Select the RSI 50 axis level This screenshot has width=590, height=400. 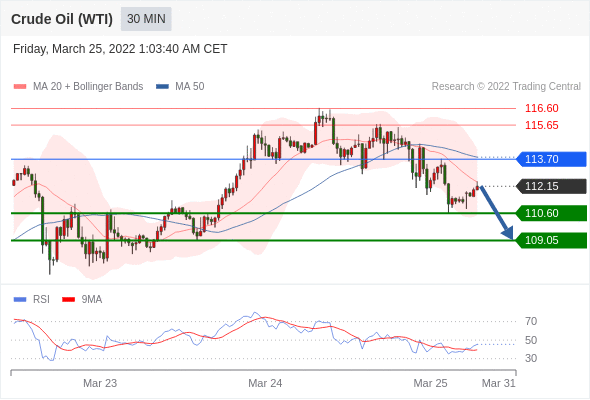point(531,340)
